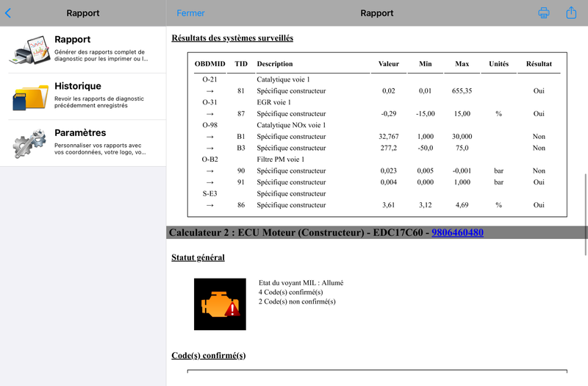Select the Paramètres menu entry
The width and height of the screenshot is (588, 386).
coord(83,143)
